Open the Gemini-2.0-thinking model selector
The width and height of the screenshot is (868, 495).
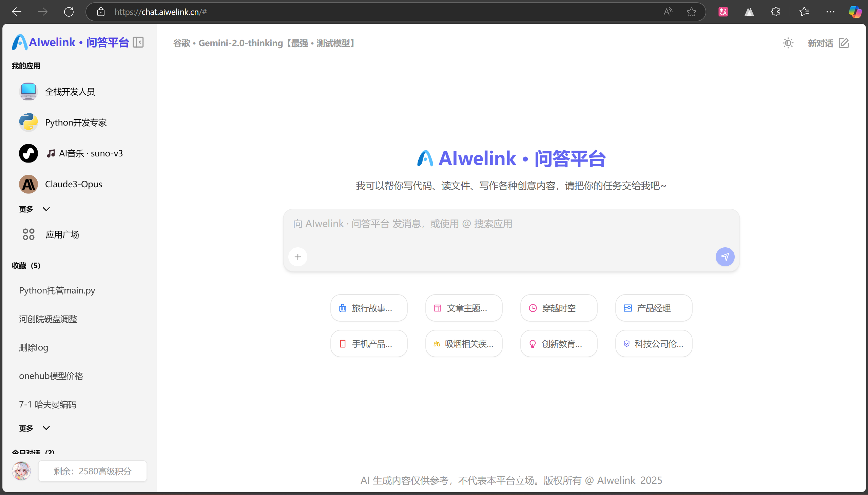tap(265, 43)
